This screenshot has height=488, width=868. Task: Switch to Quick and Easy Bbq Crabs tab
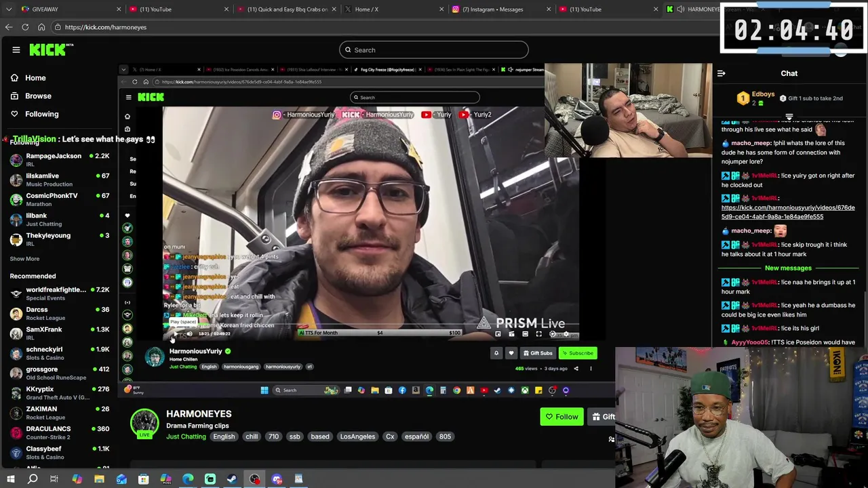288,9
